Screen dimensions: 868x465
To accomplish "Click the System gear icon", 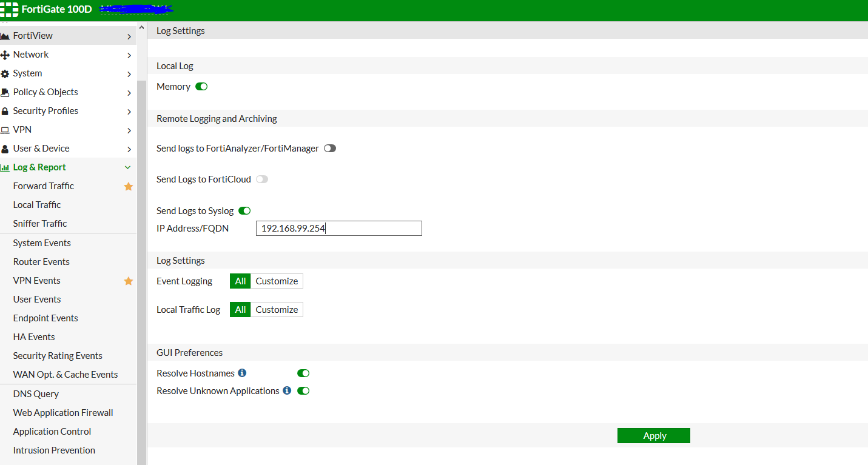I will point(5,74).
